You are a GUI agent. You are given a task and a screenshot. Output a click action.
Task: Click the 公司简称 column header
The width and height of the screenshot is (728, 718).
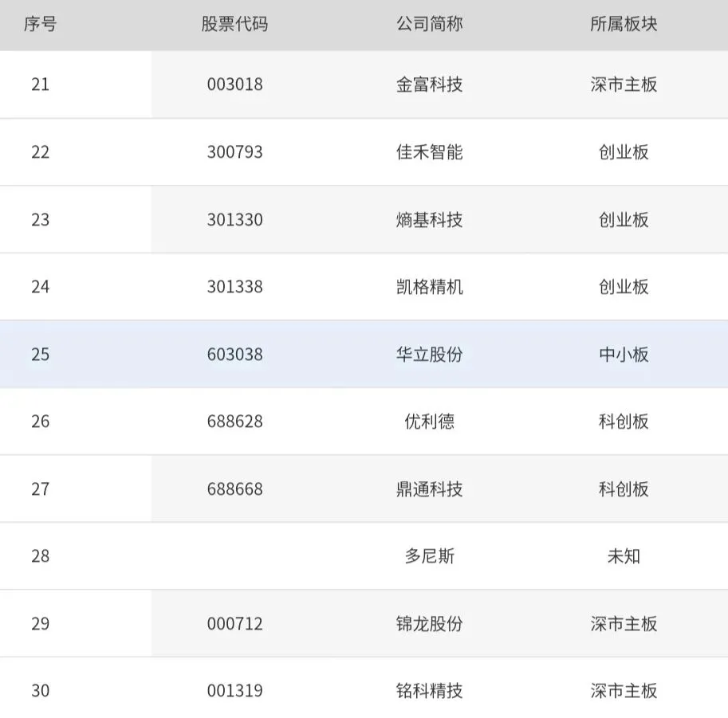click(430, 24)
